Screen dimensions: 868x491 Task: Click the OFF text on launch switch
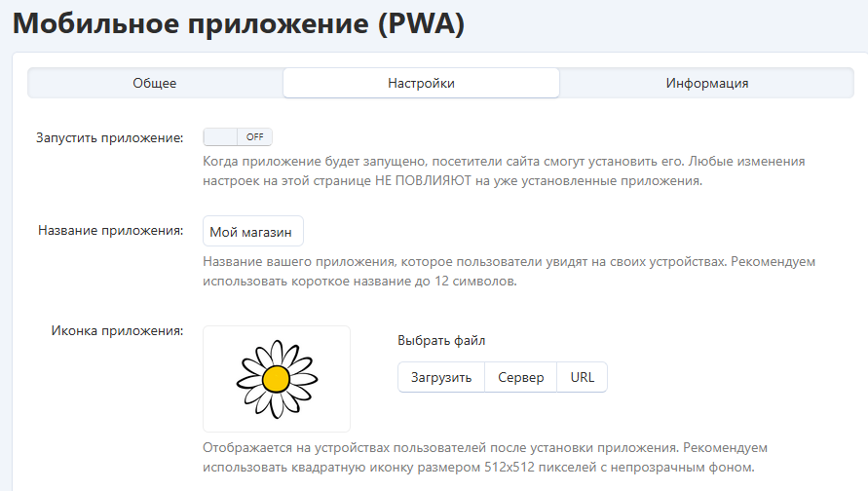(x=255, y=137)
